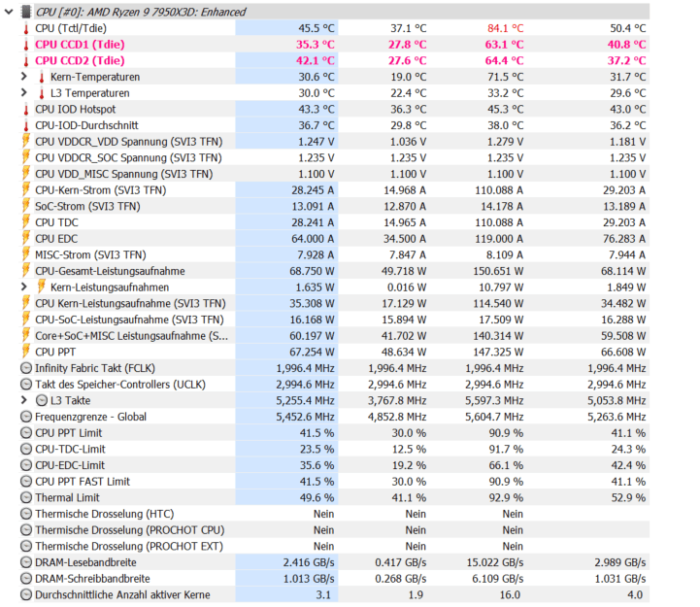The image size is (700, 607).
Task: Click the thermometer icon beside L3 Temperaturen
Action: click(42, 93)
